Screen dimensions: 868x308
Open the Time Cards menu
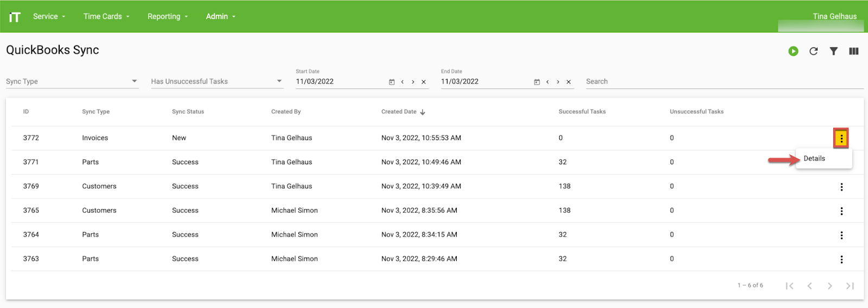[x=106, y=16]
